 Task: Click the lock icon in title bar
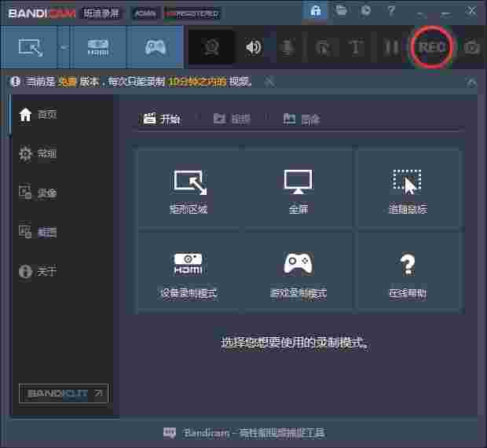(x=315, y=12)
